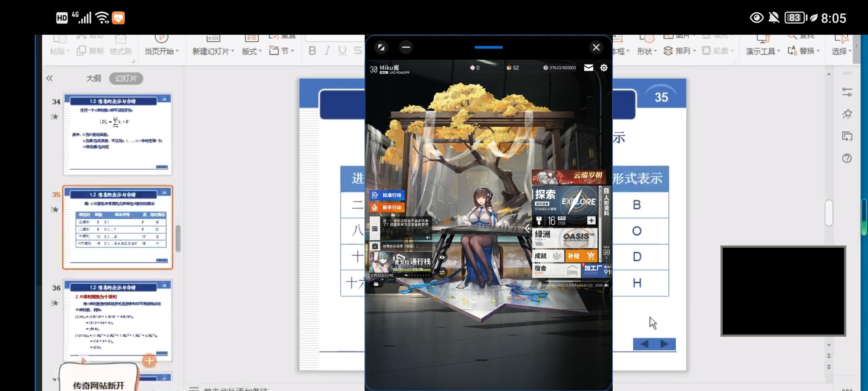Switch to the 大纲 outline tab
This screenshot has height=391, width=868.
[93, 78]
